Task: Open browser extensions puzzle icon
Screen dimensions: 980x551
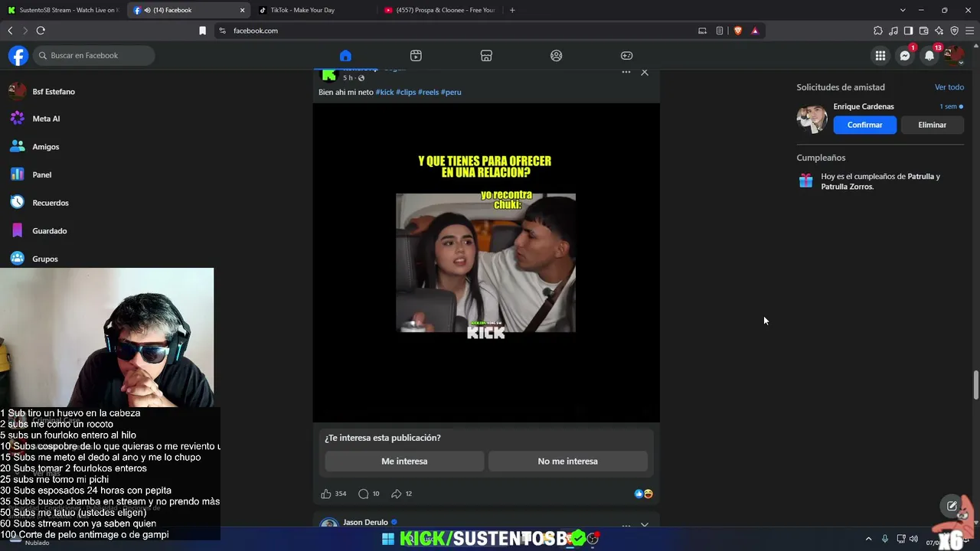Action: click(878, 31)
